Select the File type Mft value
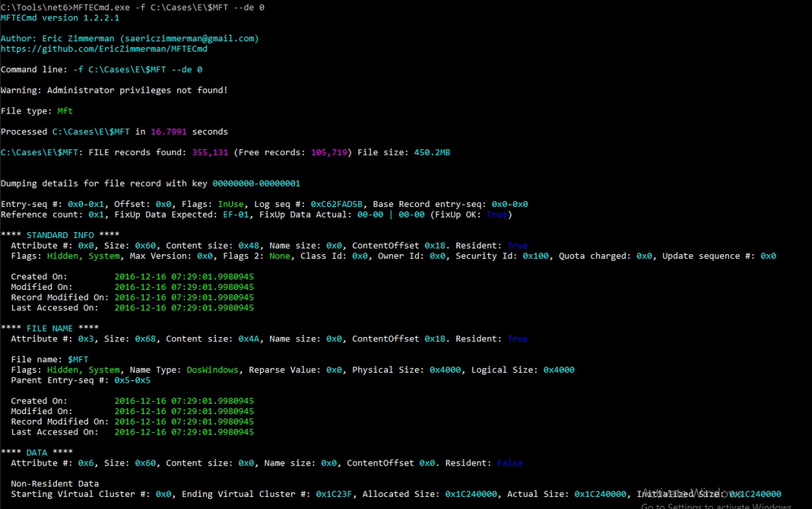 (x=65, y=111)
